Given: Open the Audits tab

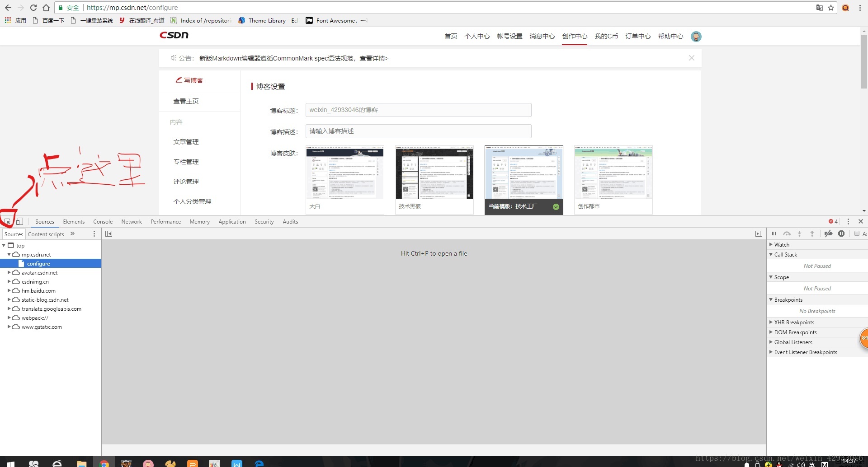Looking at the screenshot, I should (x=290, y=222).
